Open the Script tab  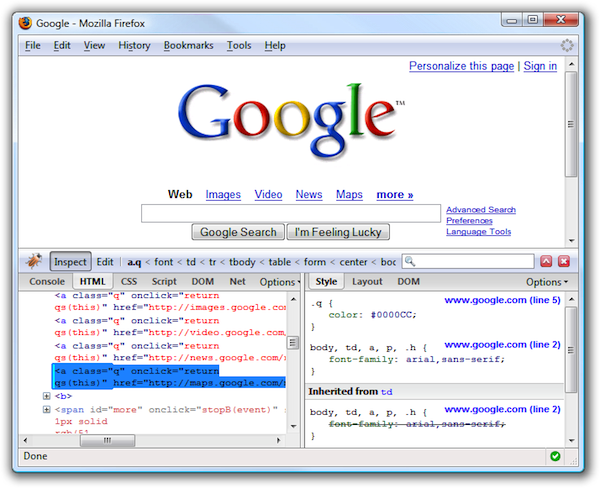pyautogui.click(x=164, y=281)
